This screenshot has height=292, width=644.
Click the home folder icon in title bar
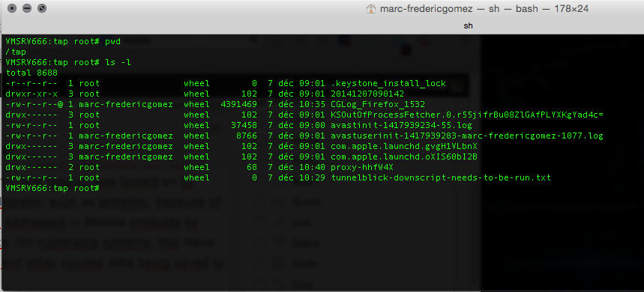(371, 9)
